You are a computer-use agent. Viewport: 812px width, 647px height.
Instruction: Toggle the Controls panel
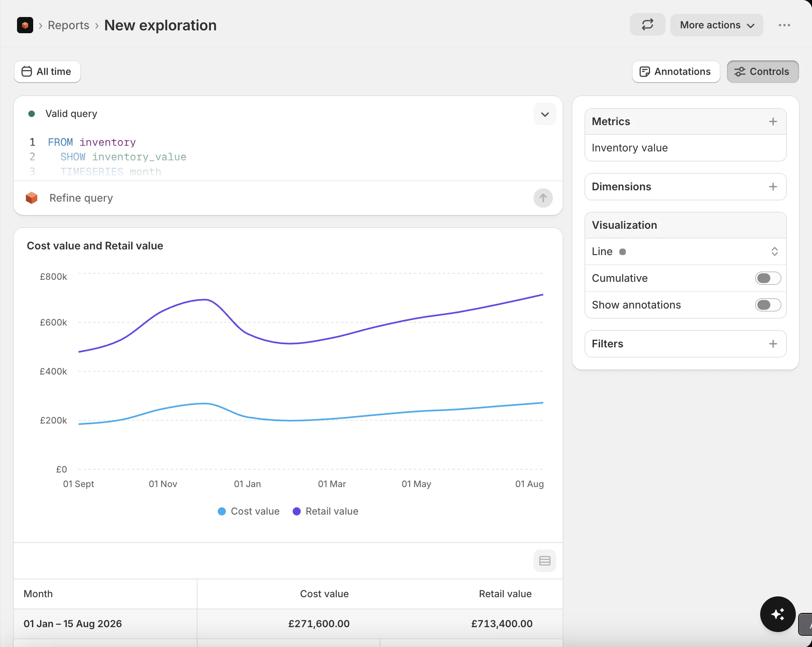[763, 72]
